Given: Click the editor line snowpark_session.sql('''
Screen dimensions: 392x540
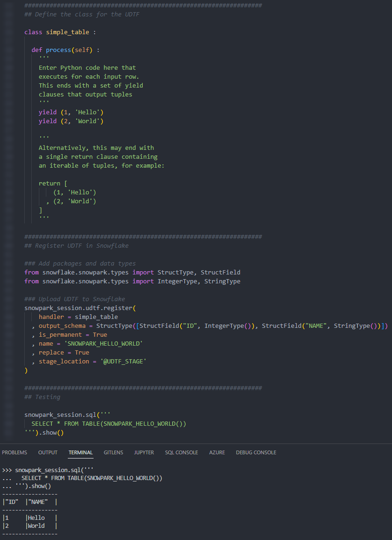Looking at the screenshot, I should click(67, 414).
